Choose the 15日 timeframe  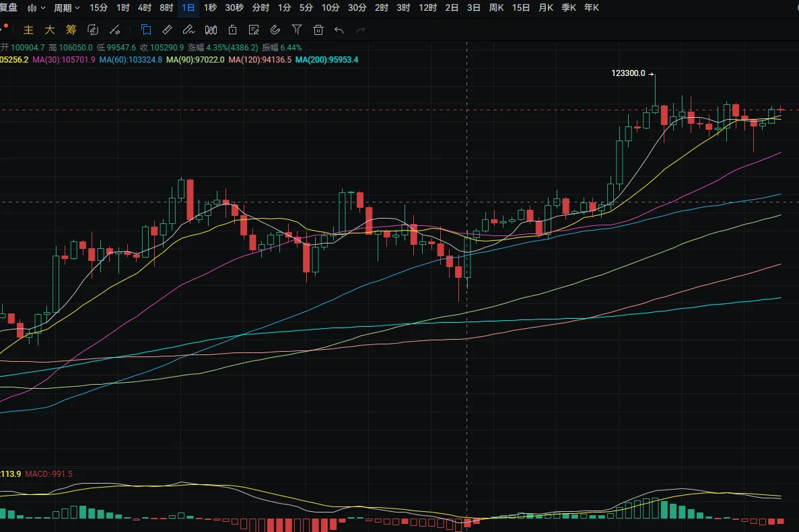[x=521, y=7]
